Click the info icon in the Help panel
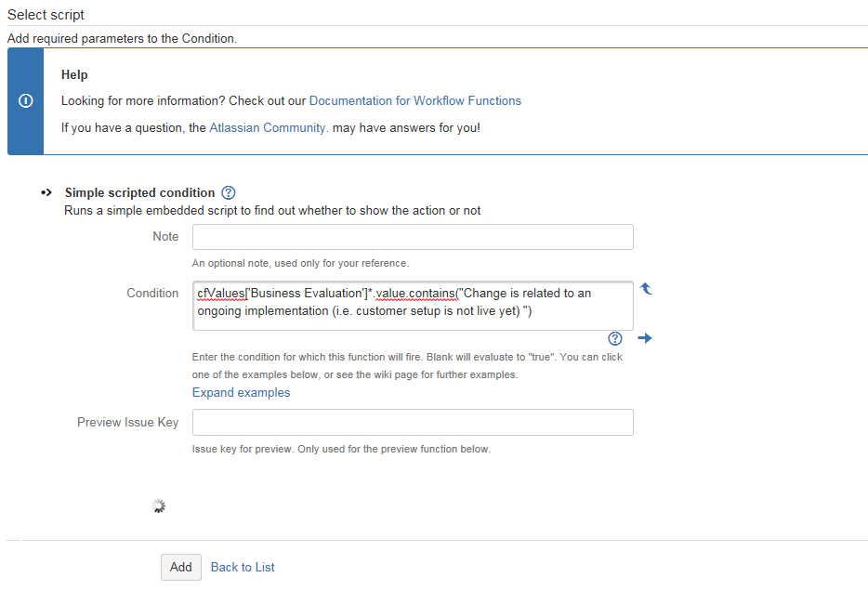 [26, 100]
